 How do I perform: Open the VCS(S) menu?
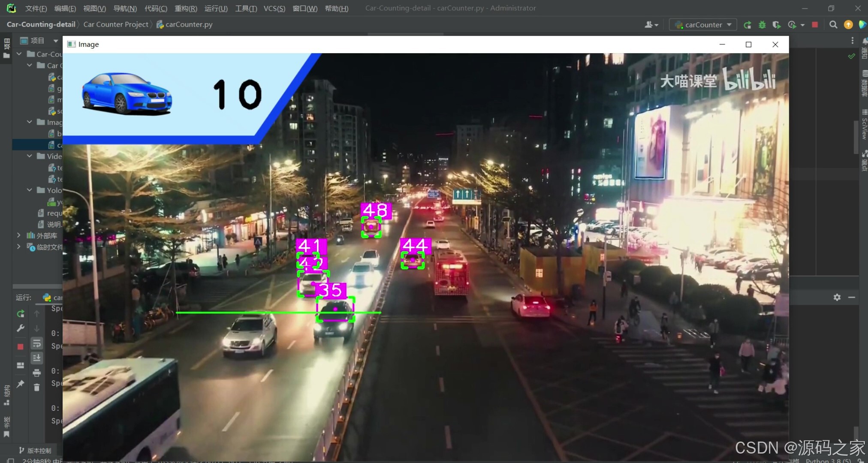(274, 8)
